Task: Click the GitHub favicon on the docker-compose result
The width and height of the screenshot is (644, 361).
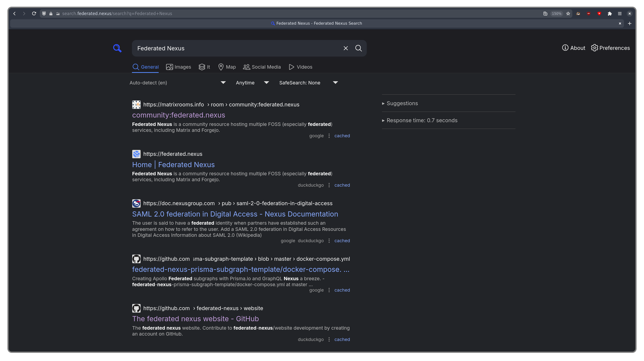Action: pos(136,259)
